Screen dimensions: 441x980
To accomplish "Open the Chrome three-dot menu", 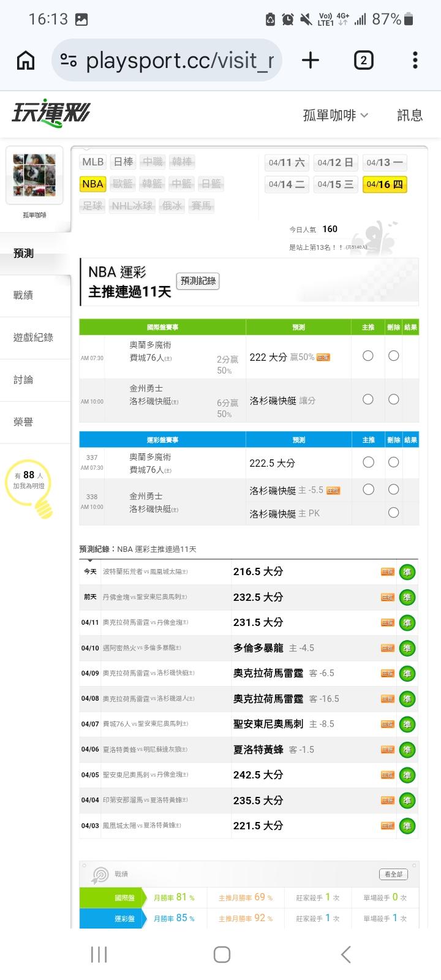I will [415, 60].
